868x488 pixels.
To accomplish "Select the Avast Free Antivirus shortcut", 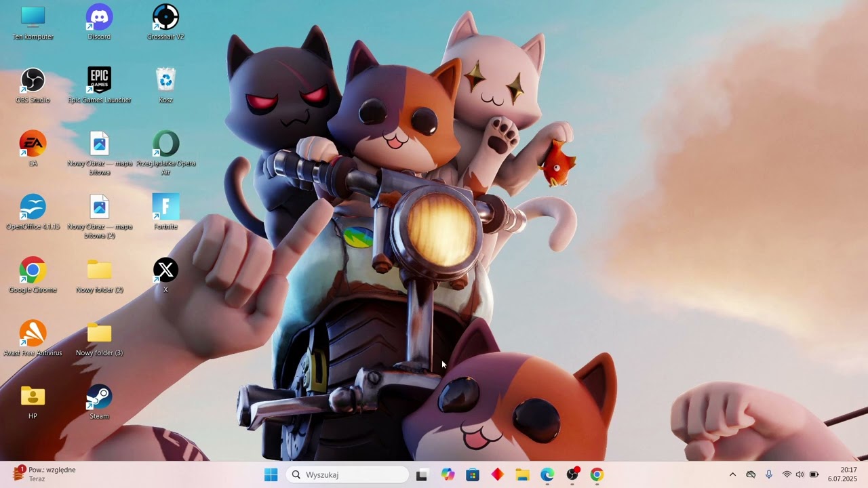I will [x=33, y=338].
